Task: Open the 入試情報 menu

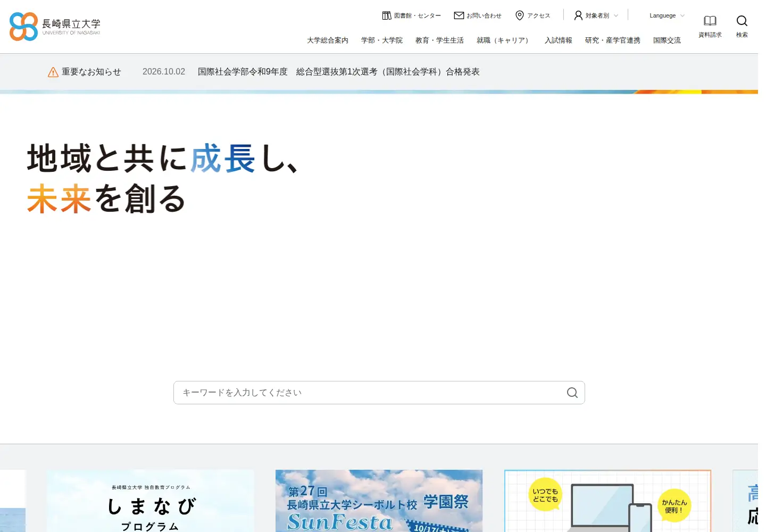Action: [559, 40]
